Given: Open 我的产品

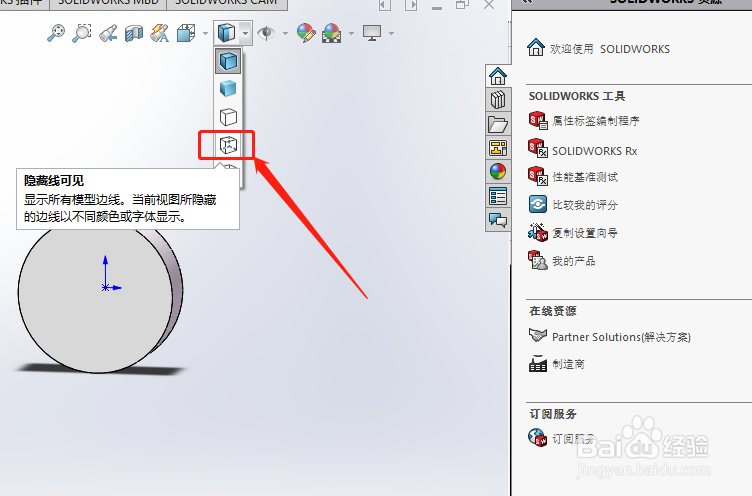Looking at the screenshot, I should click(x=574, y=261).
